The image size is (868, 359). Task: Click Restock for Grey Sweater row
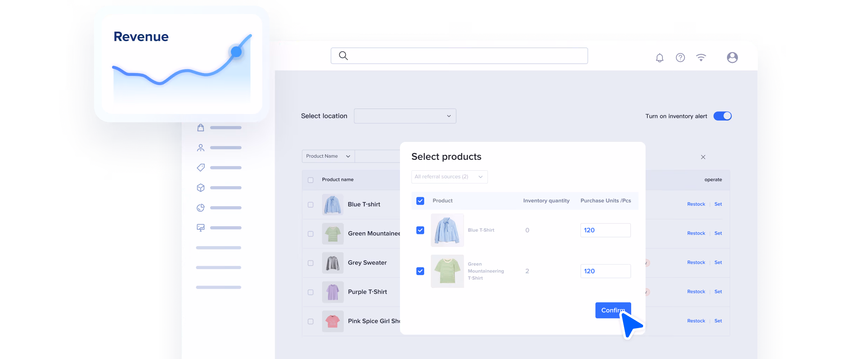[x=696, y=262]
